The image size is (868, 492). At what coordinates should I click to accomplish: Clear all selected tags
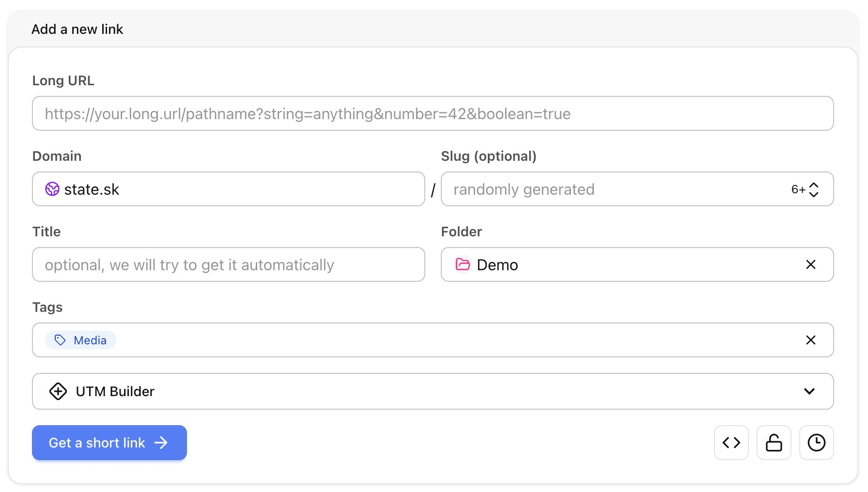point(810,340)
